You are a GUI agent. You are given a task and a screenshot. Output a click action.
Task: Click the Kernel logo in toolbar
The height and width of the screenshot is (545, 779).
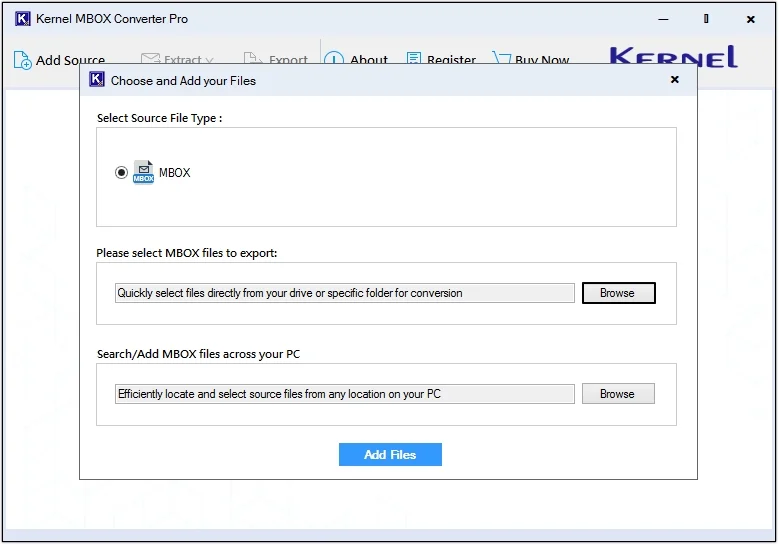pyautogui.click(x=673, y=56)
